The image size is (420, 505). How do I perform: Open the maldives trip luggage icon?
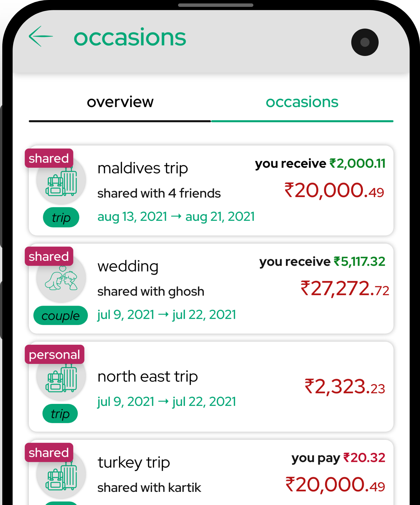(x=61, y=181)
